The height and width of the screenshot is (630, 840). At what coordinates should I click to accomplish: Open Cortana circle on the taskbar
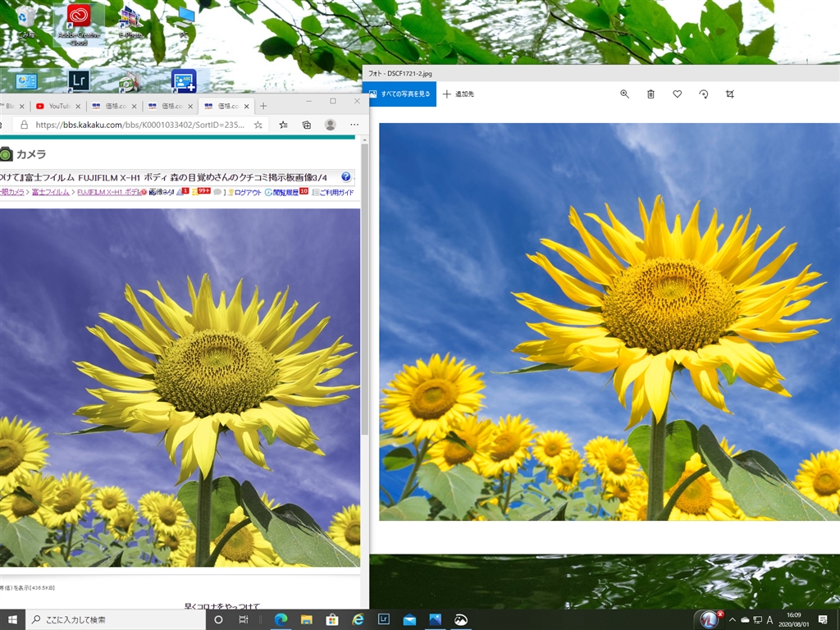pyautogui.click(x=218, y=620)
